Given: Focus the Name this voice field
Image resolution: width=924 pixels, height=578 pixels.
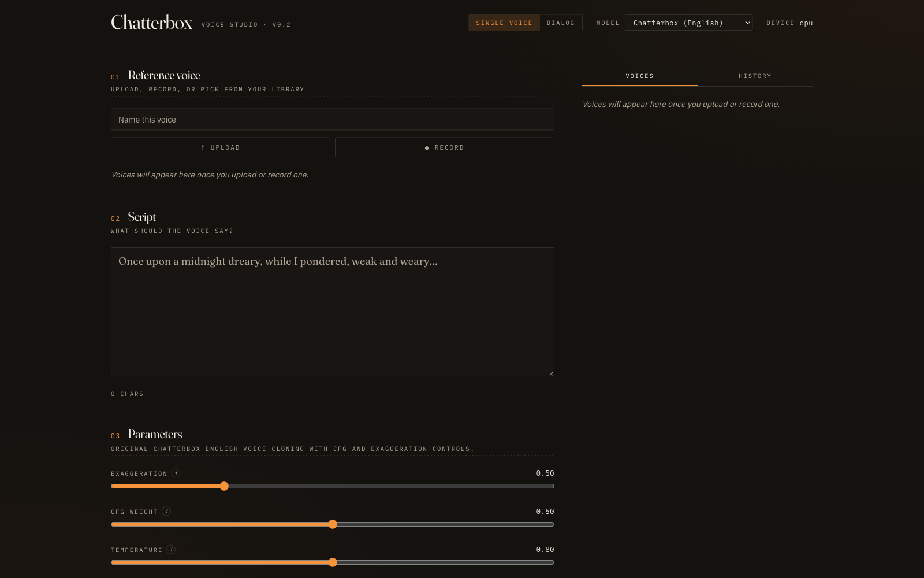Looking at the screenshot, I should pyautogui.click(x=333, y=120).
